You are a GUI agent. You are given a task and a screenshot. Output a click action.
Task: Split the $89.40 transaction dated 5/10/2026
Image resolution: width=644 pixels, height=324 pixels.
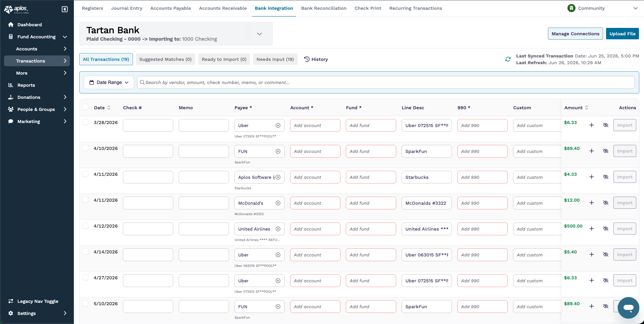tap(592, 306)
